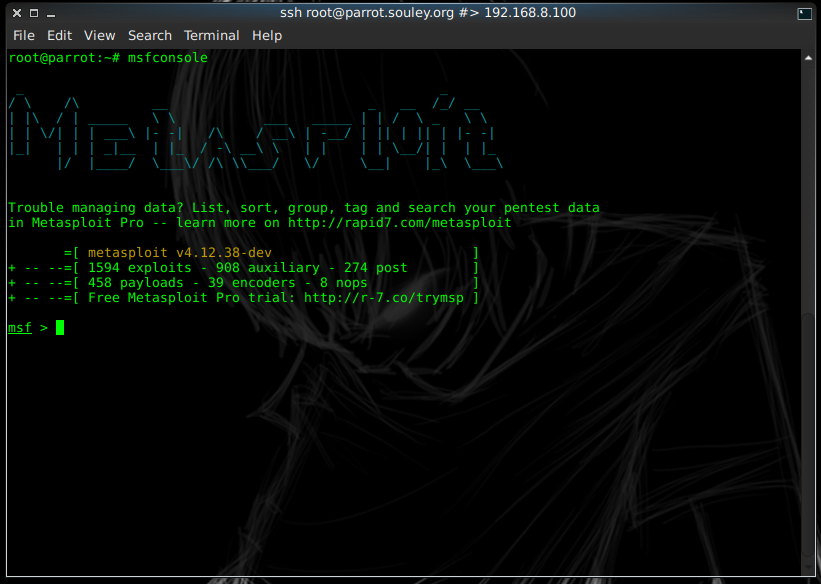The height and width of the screenshot is (584, 821).
Task: Click the window title bar text
Action: pos(428,13)
